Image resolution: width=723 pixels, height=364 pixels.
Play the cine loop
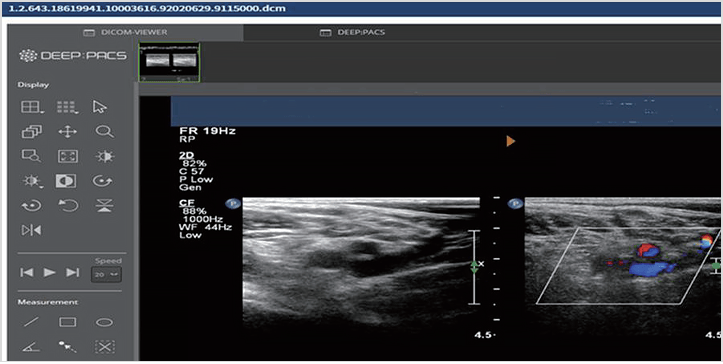click(49, 273)
